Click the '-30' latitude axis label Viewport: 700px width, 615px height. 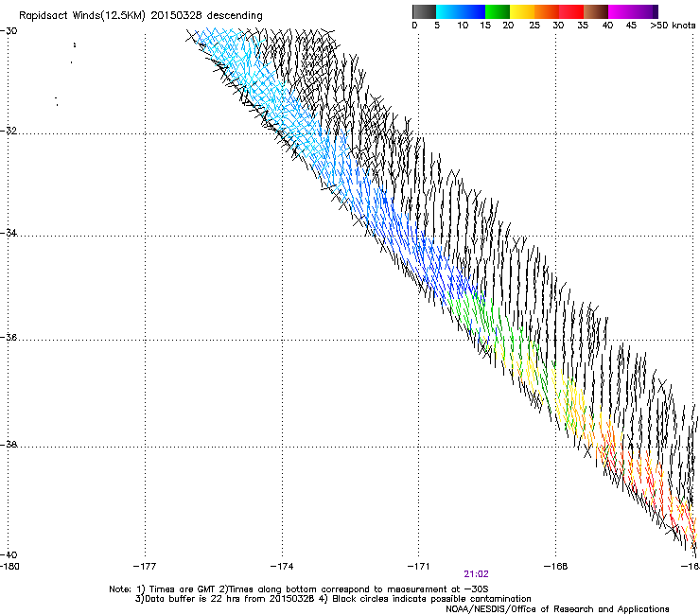(9, 31)
